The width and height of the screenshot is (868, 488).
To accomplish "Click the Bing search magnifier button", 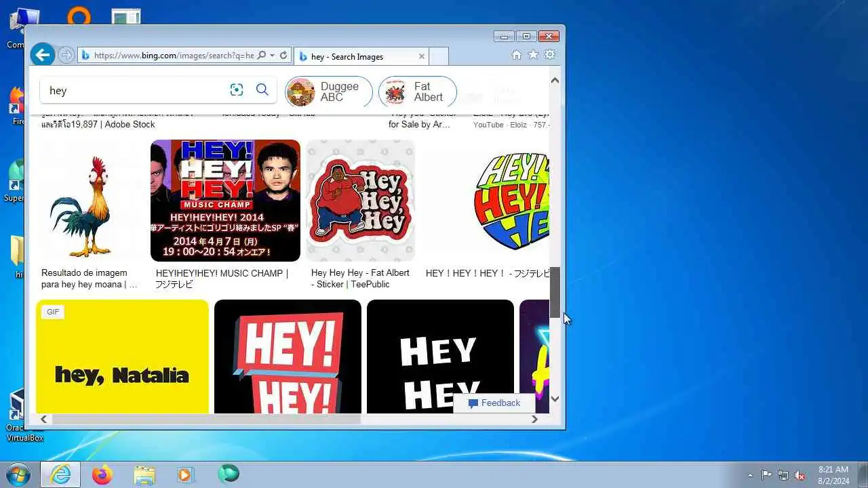I will pyautogui.click(x=262, y=89).
